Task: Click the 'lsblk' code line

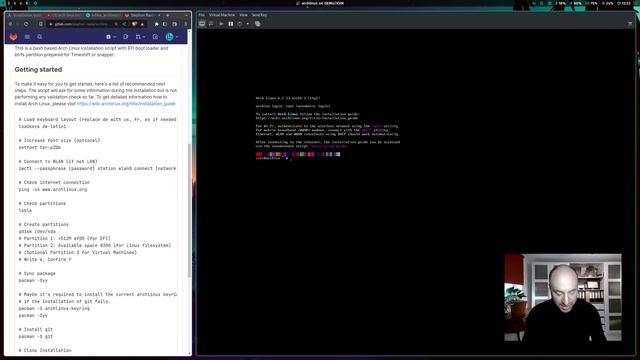Action: point(25,211)
